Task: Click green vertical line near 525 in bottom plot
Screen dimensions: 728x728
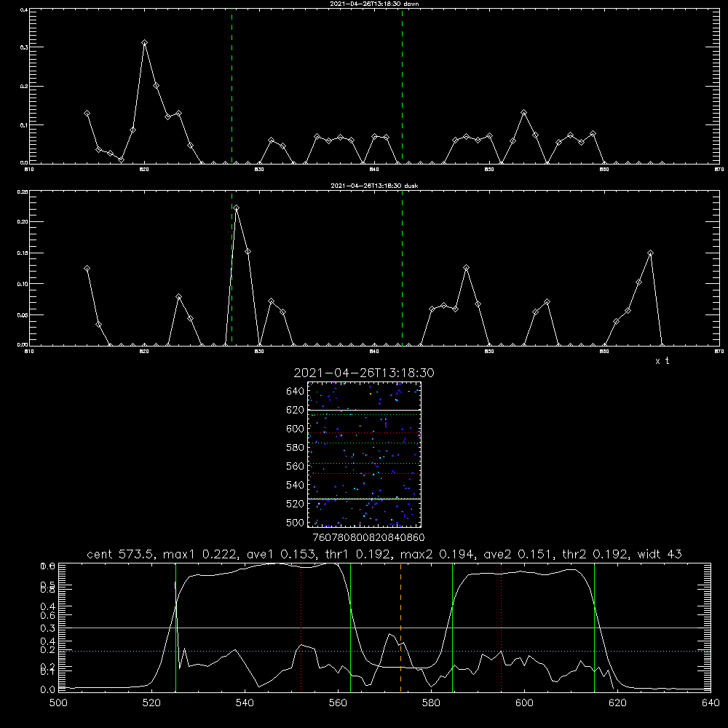Action: pyautogui.click(x=175, y=628)
